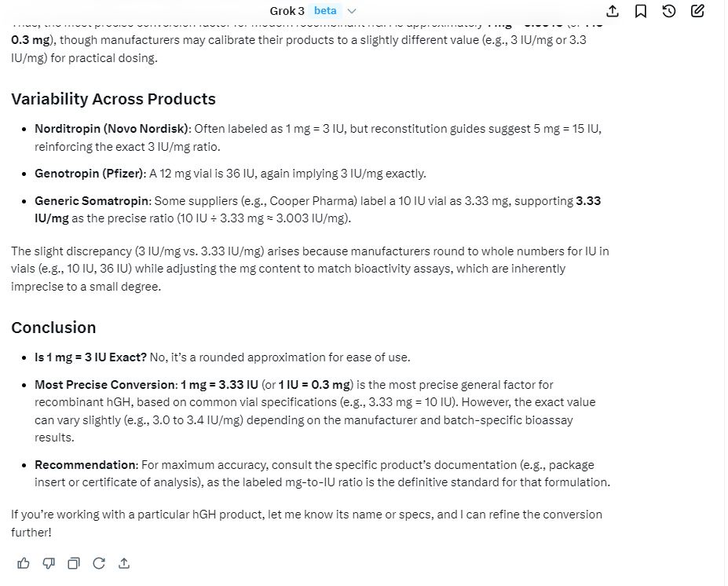The height and width of the screenshot is (586, 728).
Task: Click the "Variability Across Products" heading
Action: click(x=113, y=99)
